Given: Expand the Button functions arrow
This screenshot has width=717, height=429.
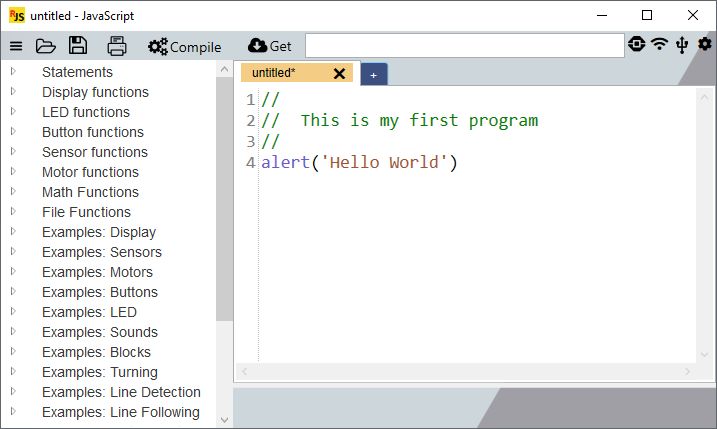Looking at the screenshot, I should pos(13,132).
